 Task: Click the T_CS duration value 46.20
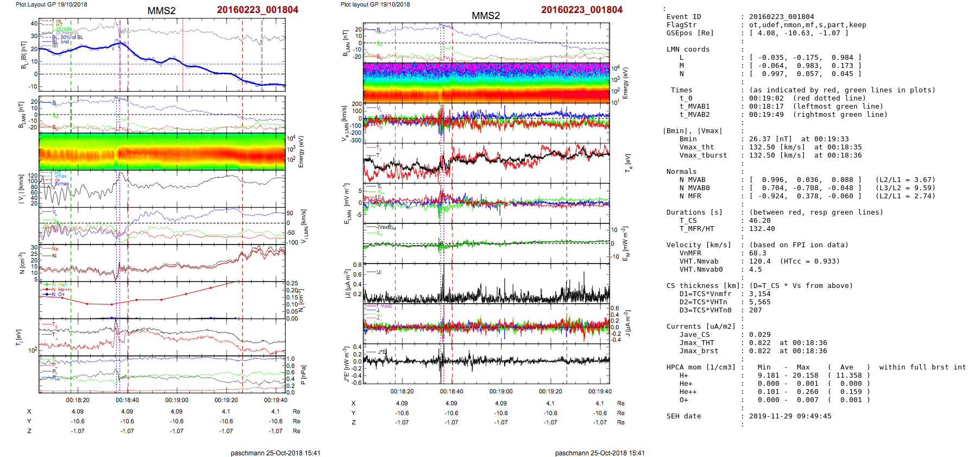click(759, 221)
